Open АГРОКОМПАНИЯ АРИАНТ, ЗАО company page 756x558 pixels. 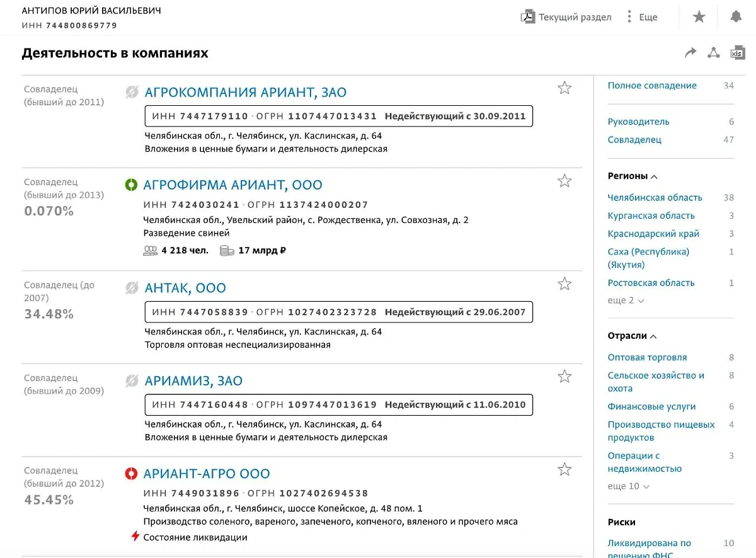[246, 93]
